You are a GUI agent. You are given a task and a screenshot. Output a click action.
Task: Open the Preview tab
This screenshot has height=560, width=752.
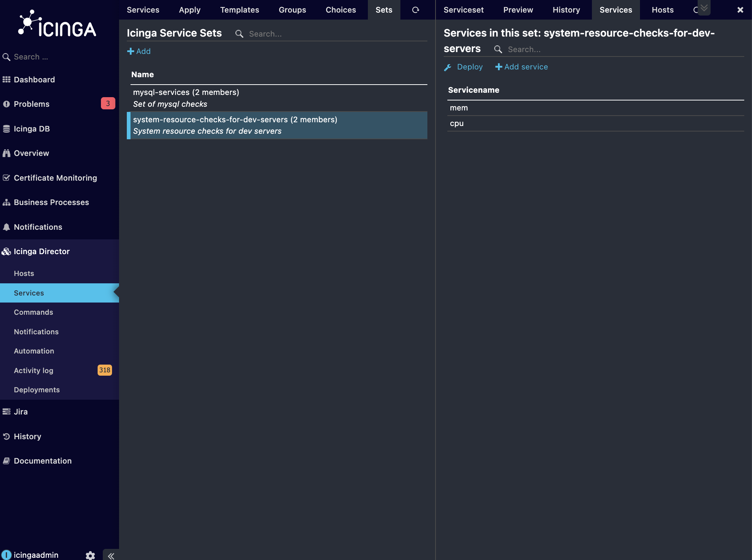(x=518, y=10)
